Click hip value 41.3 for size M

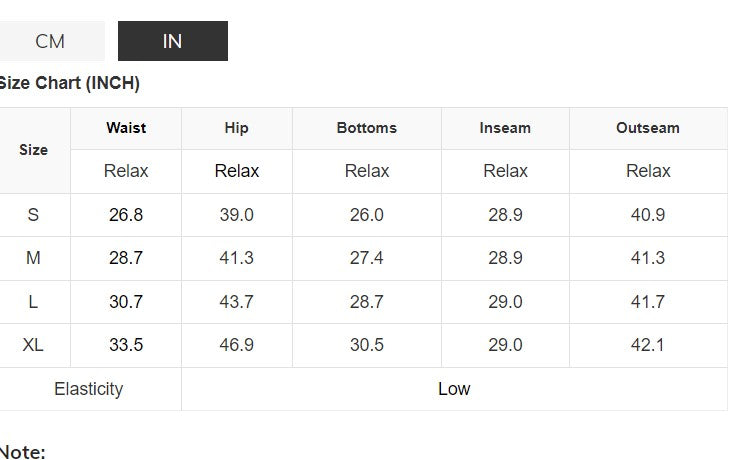point(237,258)
